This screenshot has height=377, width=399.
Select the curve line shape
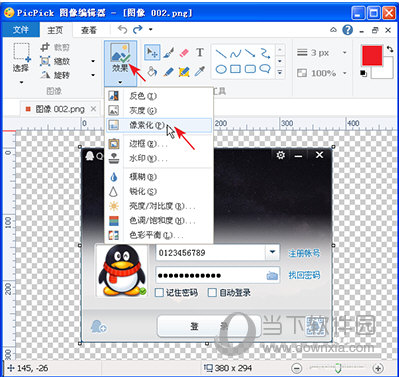pos(236,53)
